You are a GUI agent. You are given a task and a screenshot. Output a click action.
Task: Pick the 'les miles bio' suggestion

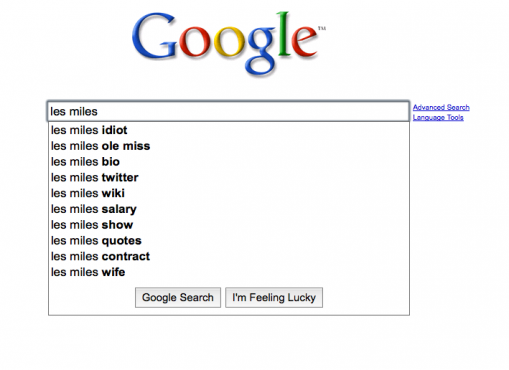[x=229, y=162]
